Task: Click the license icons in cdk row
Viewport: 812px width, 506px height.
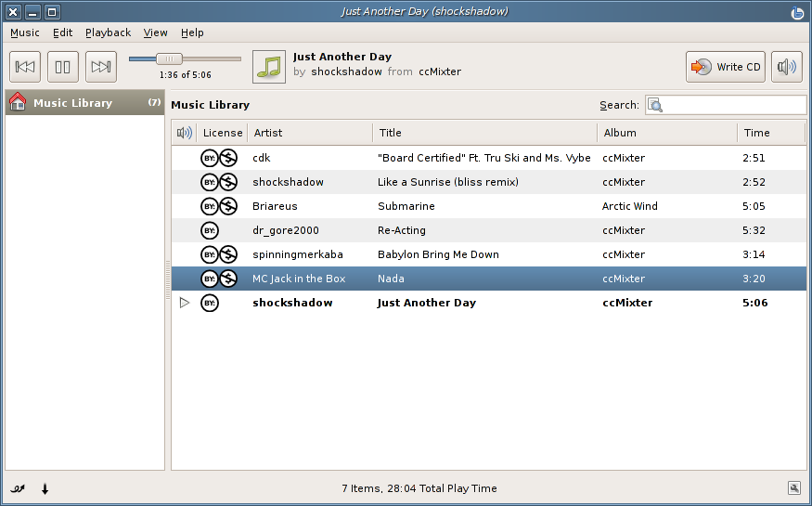Action: (219, 158)
